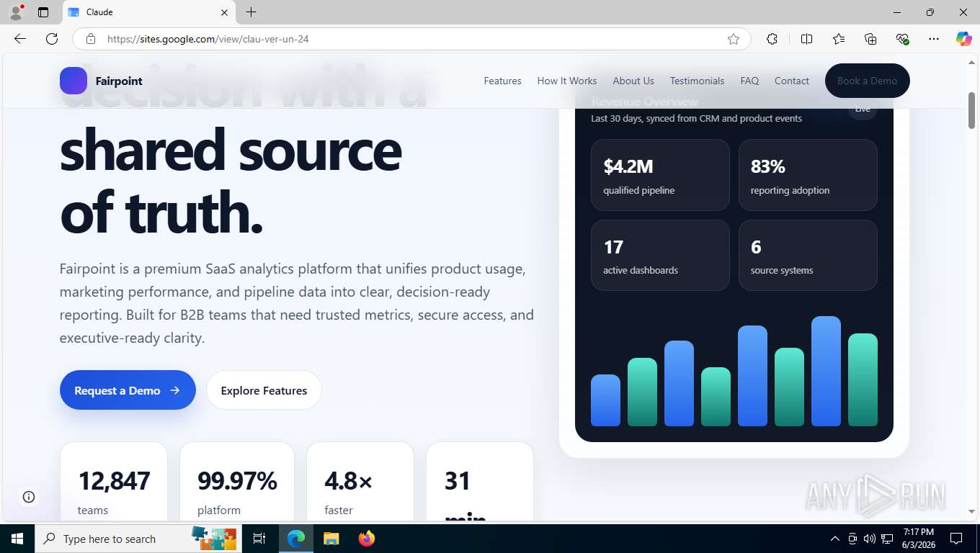Image resolution: width=980 pixels, height=553 pixels.
Task: Select the Claude browser tab
Action: [x=149, y=12]
